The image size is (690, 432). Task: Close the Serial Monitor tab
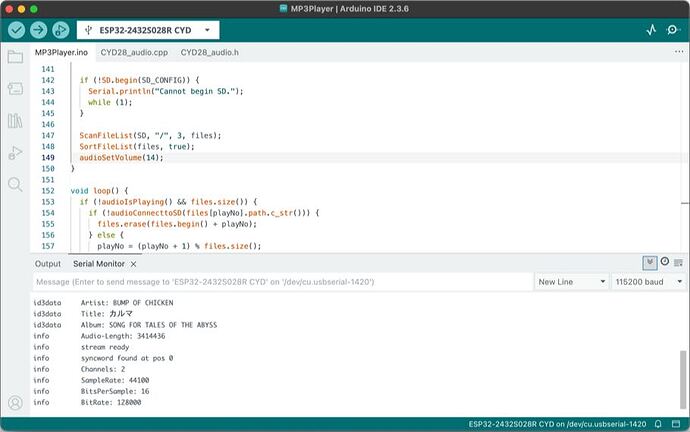[133, 264]
